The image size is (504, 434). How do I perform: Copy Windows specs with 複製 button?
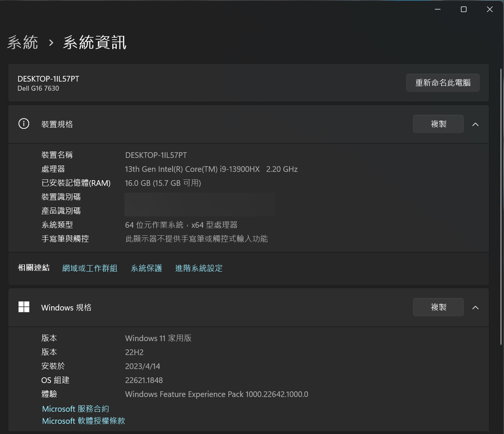tap(438, 307)
